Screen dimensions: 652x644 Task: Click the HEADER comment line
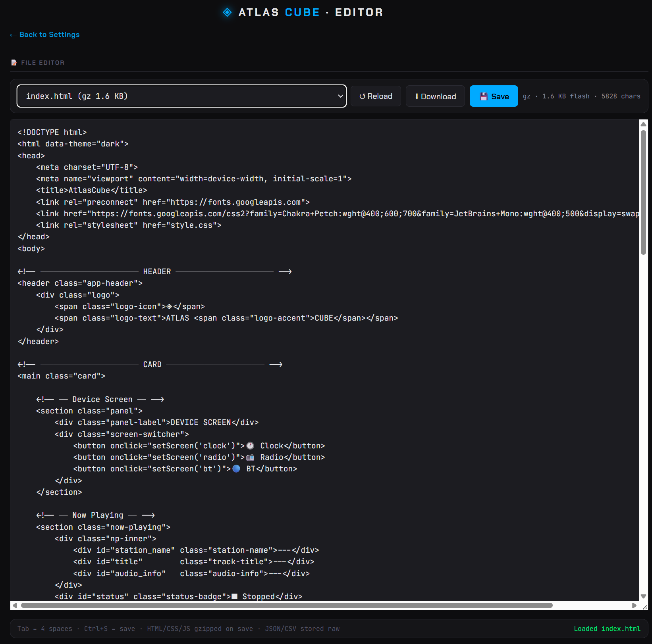tap(155, 272)
